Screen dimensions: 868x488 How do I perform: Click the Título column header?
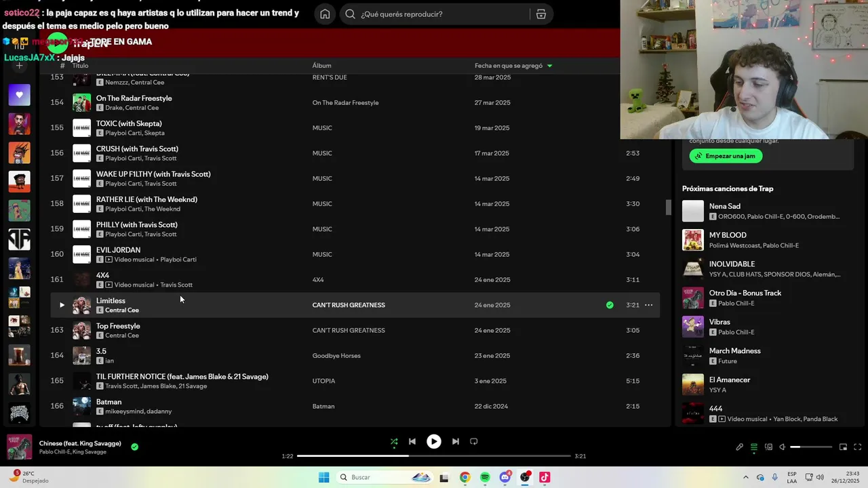(x=80, y=66)
